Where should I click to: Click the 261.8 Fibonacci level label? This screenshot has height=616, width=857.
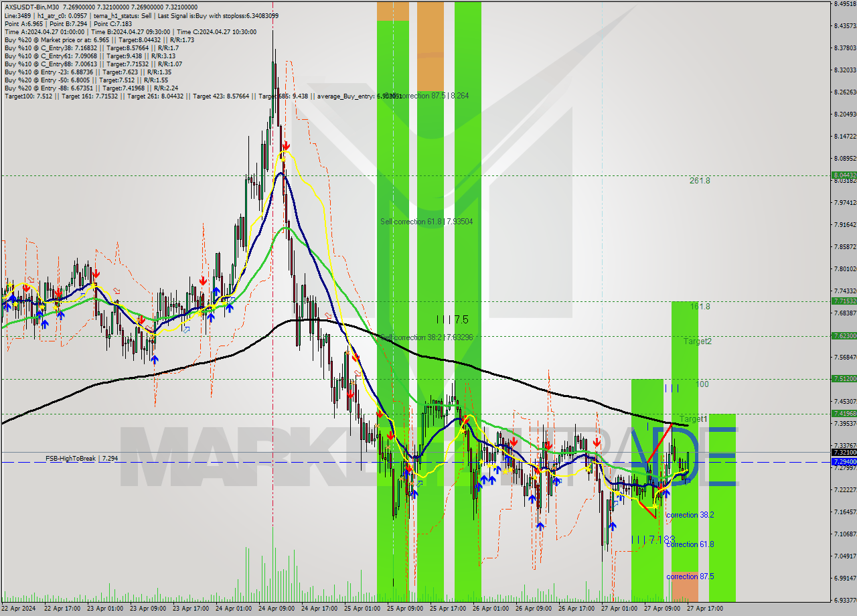pos(700,181)
